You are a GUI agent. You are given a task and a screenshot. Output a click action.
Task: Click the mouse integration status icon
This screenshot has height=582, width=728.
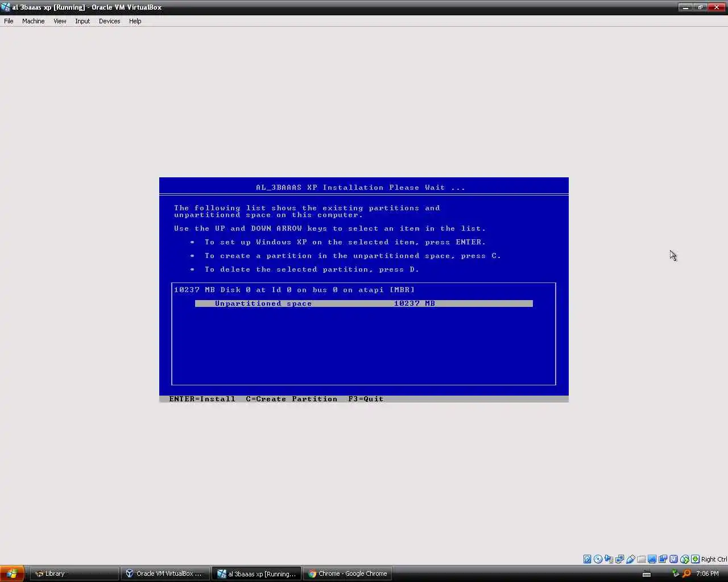click(685, 559)
